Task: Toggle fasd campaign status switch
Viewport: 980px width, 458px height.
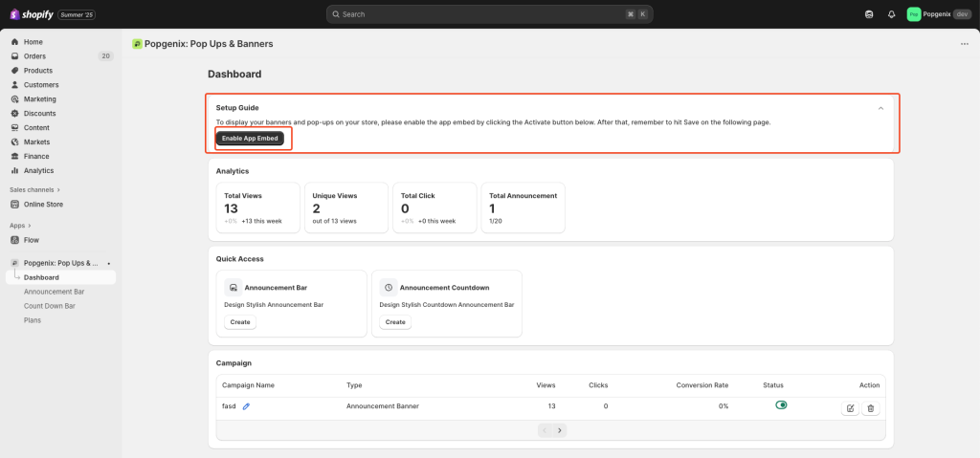Action: click(x=781, y=404)
